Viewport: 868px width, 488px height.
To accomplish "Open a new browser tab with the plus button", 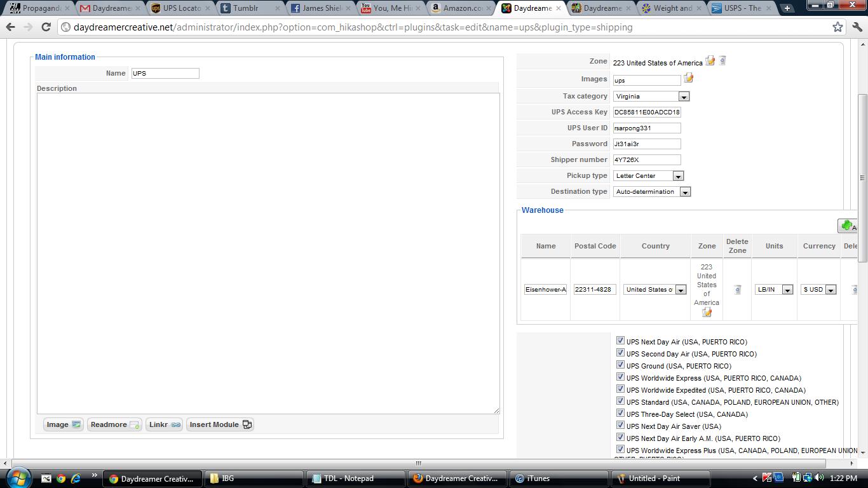I will pyautogui.click(x=787, y=8).
